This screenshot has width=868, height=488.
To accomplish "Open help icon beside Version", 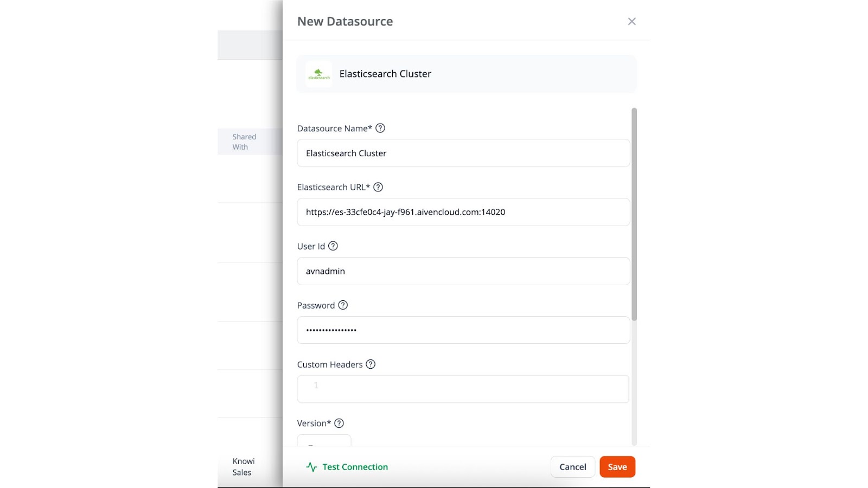I will [x=339, y=423].
